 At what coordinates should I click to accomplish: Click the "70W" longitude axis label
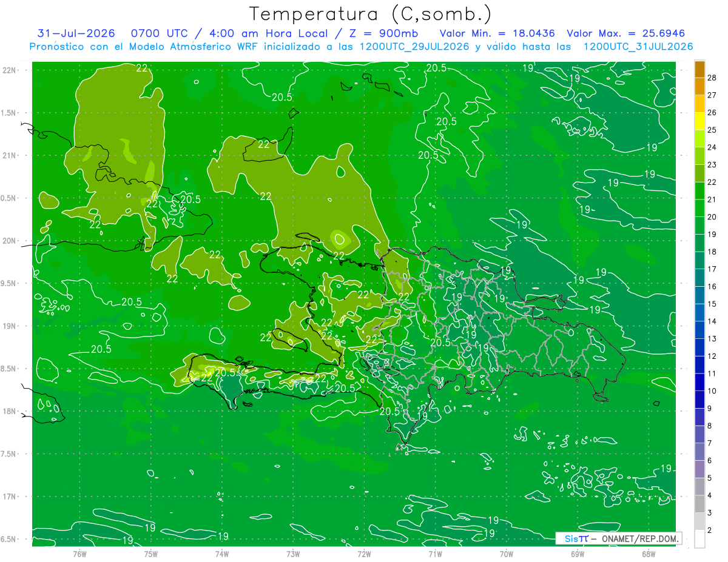[x=507, y=554]
